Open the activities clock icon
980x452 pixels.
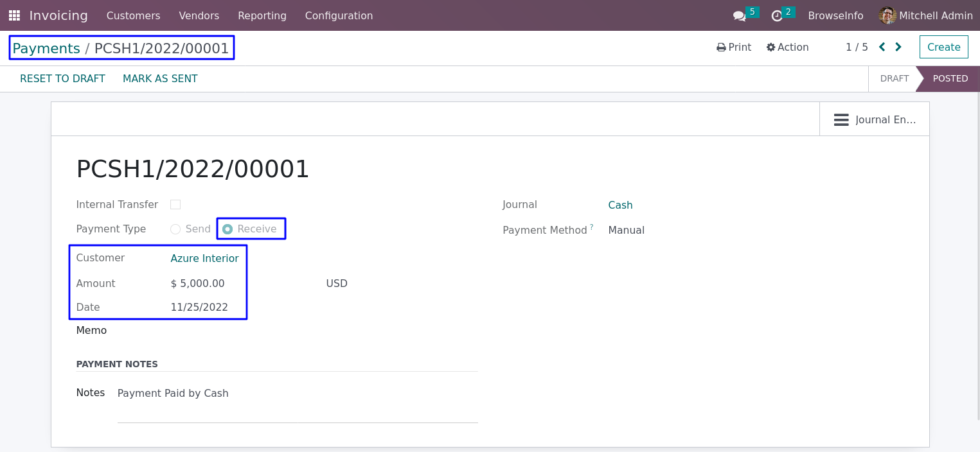[777, 16]
